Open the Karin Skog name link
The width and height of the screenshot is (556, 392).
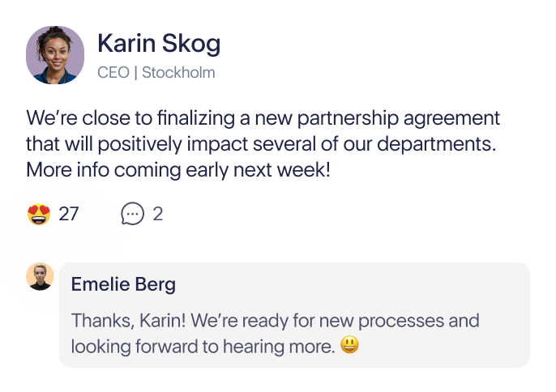(159, 43)
